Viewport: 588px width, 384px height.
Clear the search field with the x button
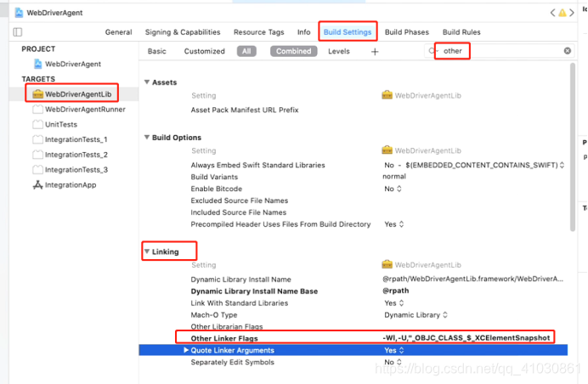point(568,51)
